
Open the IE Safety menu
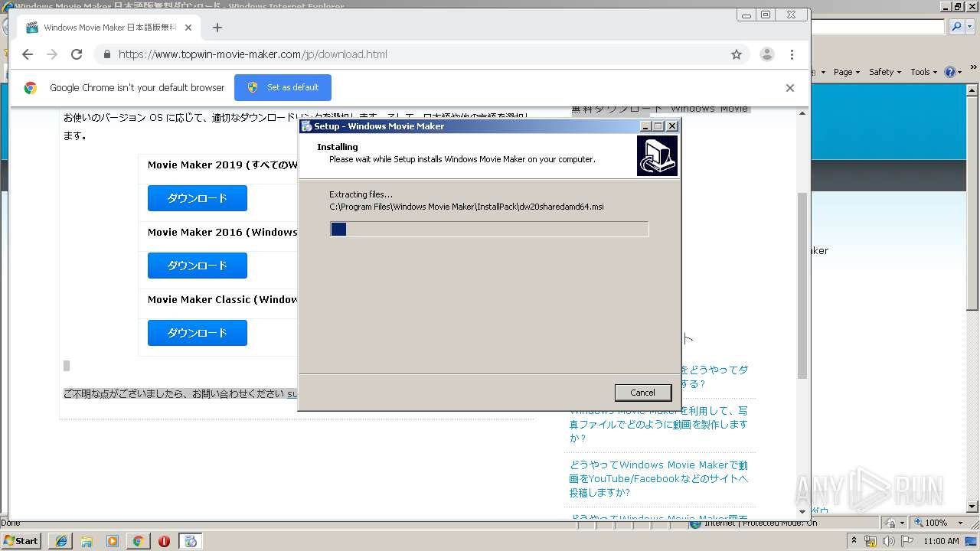click(884, 72)
